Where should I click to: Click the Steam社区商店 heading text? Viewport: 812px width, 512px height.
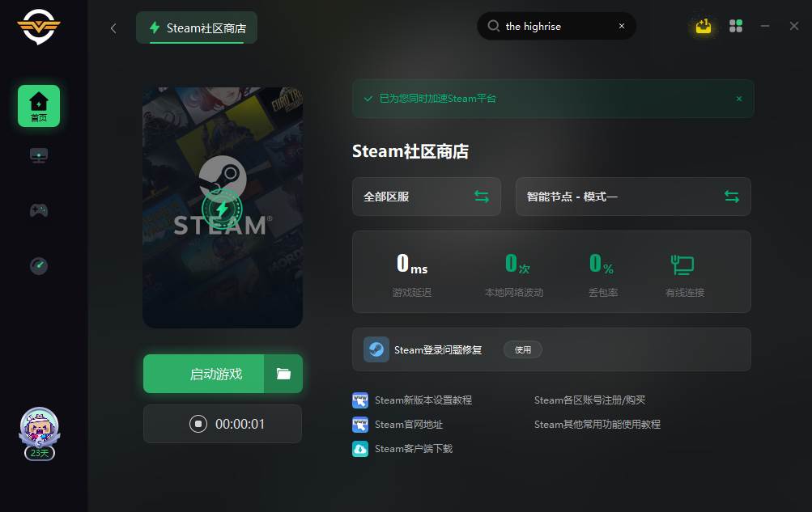pos(410,151)
